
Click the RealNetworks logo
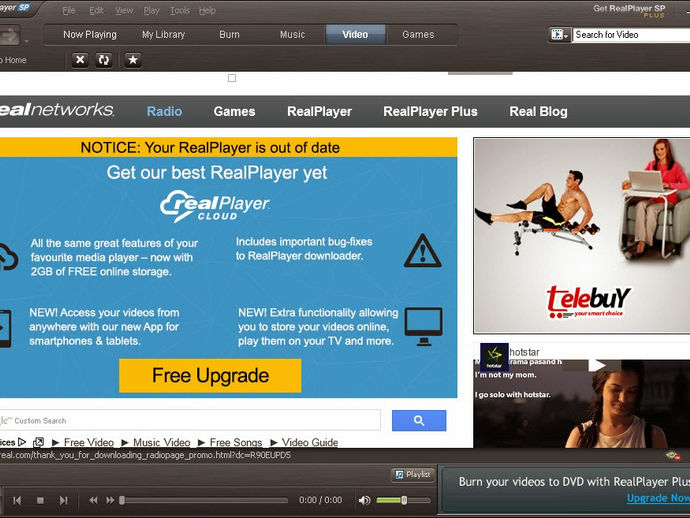56,110
